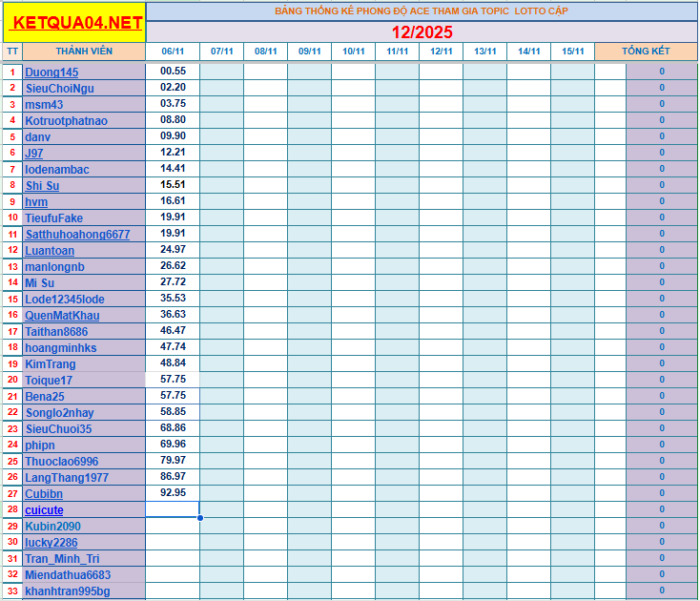Select the 11/11 column header

pos(398,52)
